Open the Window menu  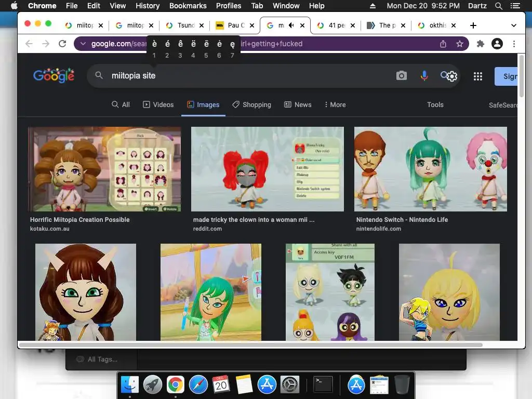tap(286, 6)
